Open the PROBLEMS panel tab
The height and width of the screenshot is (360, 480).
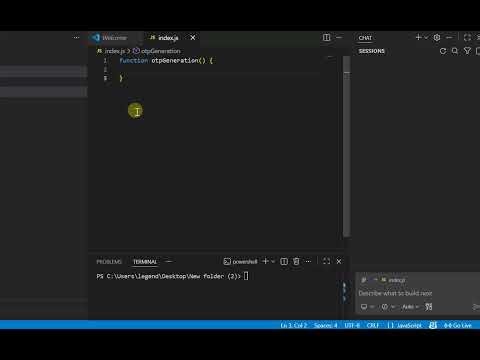pyautogui.click(x=109, y=262)
